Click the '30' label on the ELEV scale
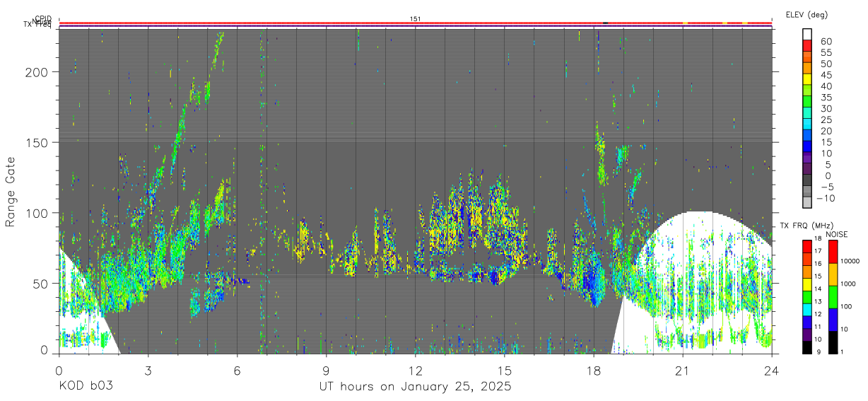The image size is (868, 401). tap(826, 108)
